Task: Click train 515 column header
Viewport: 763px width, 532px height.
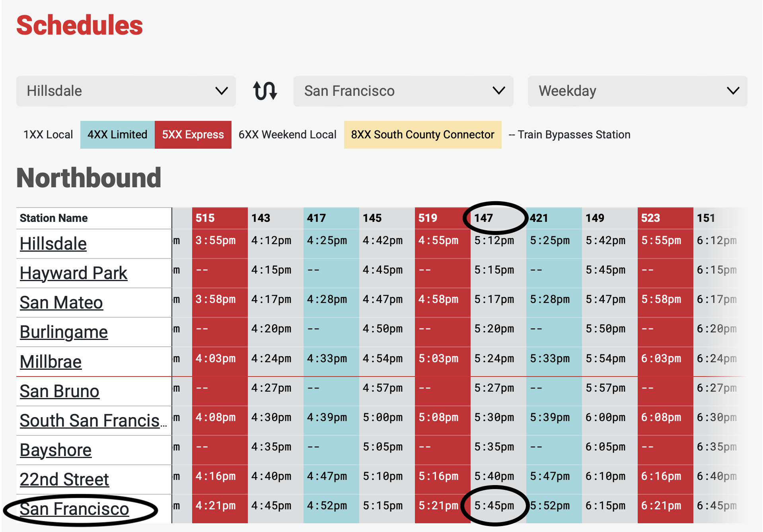Action: point(220,218)
